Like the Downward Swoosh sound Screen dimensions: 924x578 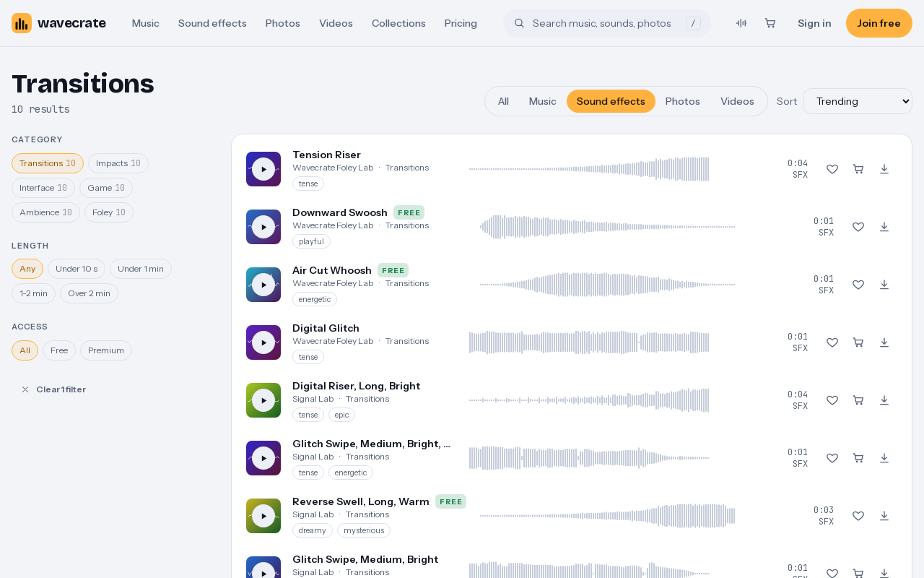[x=858, y=227]
